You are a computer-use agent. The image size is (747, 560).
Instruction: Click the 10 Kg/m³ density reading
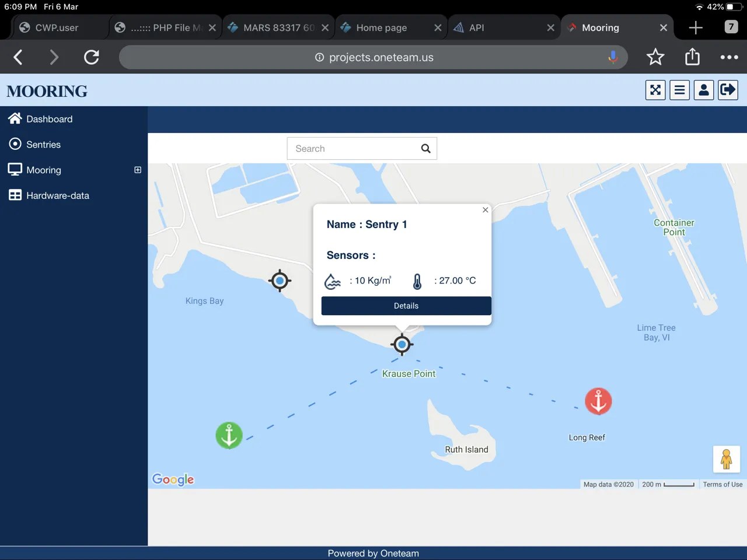371,281
